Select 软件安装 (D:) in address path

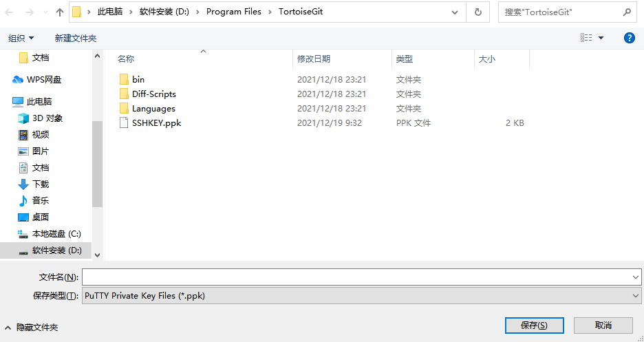tap(164, 12)
